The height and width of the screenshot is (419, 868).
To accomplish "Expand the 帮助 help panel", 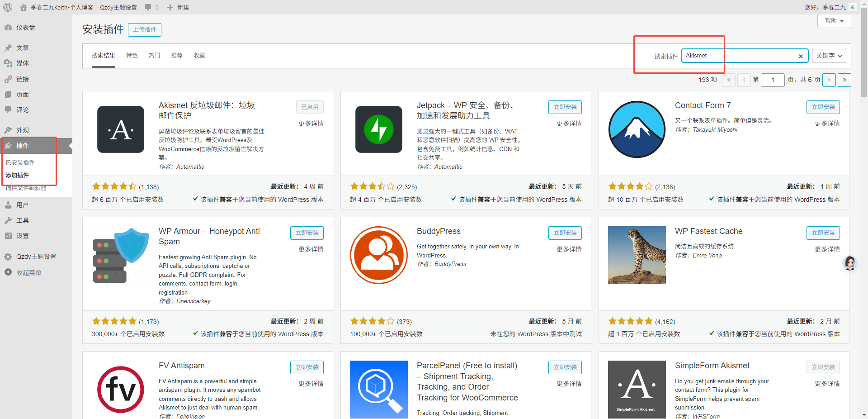I will click(x=835, y=21).
